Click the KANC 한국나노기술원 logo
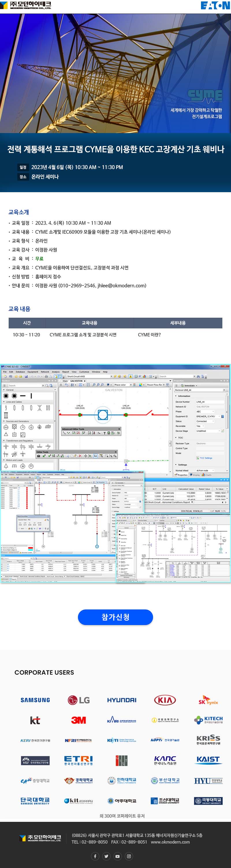Image resolution: width=231 pixels, height=868 pixels. (165, 761)
